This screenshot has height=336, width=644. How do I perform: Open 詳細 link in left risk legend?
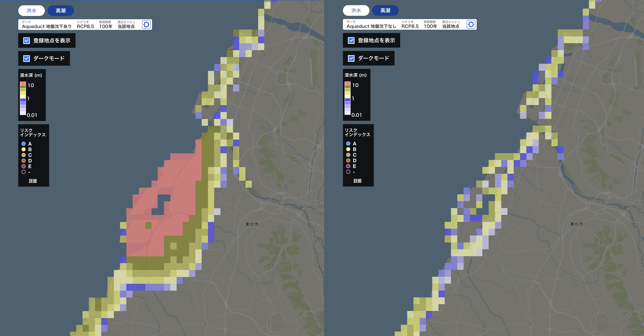point(33,181)
